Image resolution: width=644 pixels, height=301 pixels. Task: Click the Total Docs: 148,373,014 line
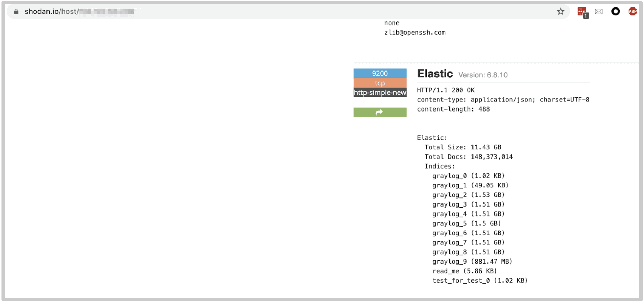[x=469, y=157]
